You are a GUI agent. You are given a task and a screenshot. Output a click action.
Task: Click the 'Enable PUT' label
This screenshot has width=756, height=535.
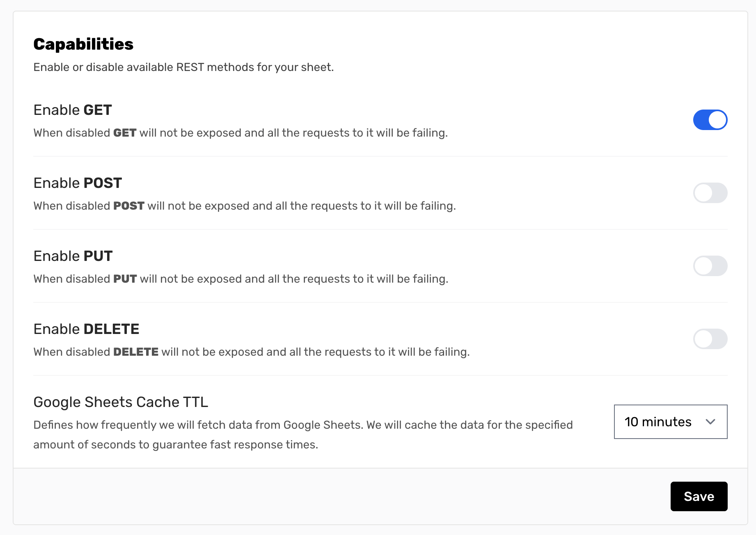pyautogui.click(x=73, y=256)
